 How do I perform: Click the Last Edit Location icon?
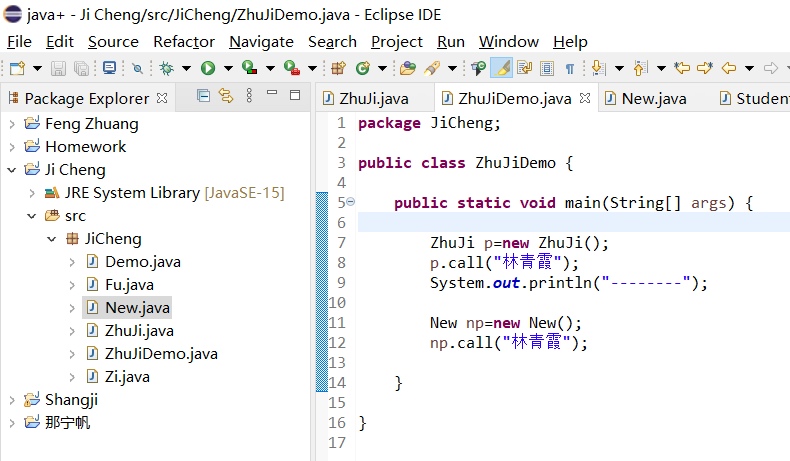pos(682,68)
